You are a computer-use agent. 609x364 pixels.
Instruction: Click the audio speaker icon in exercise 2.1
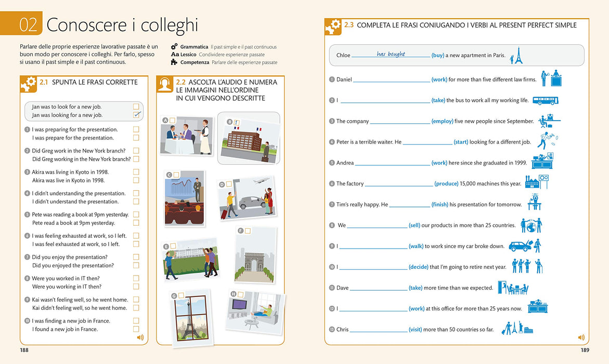coord(140,337)
